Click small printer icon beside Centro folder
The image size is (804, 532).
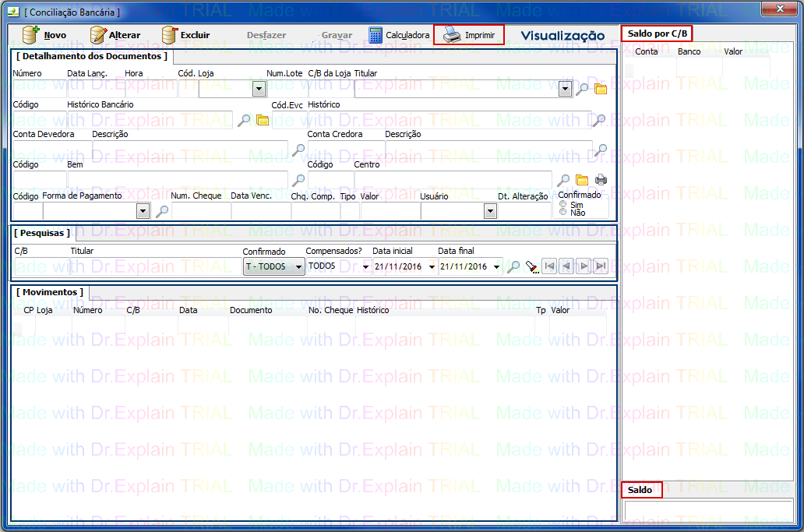tap(601, 180)
